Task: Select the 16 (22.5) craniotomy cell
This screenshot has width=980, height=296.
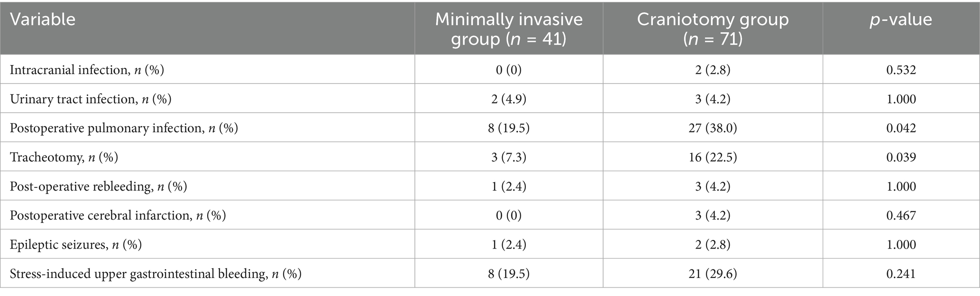Action: tap(713, 157)
